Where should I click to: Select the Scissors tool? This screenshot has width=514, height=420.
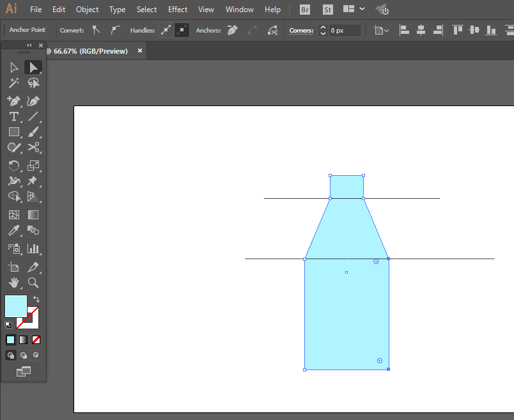(33, 148)
